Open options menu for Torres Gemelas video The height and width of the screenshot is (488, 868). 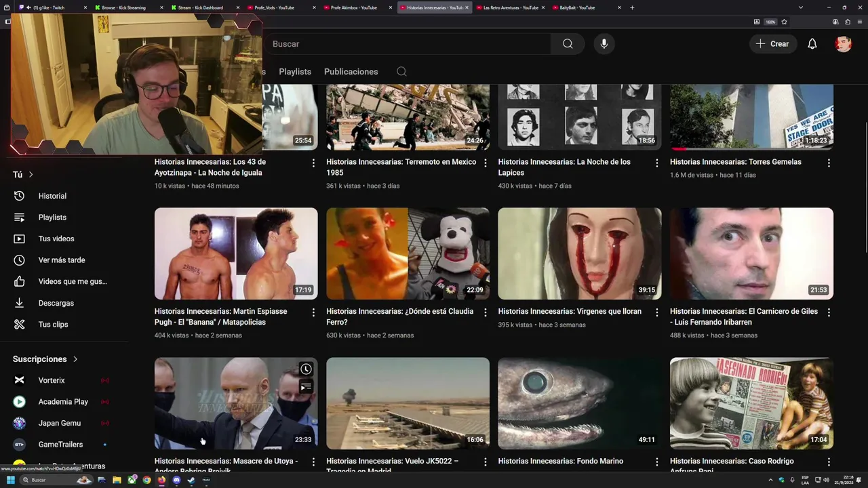click(x=829, y=163)
